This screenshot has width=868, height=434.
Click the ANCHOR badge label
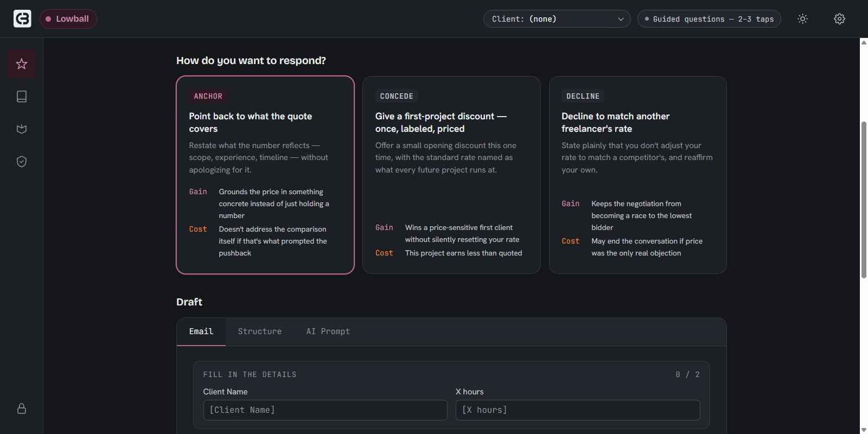[x=208, y=96]
